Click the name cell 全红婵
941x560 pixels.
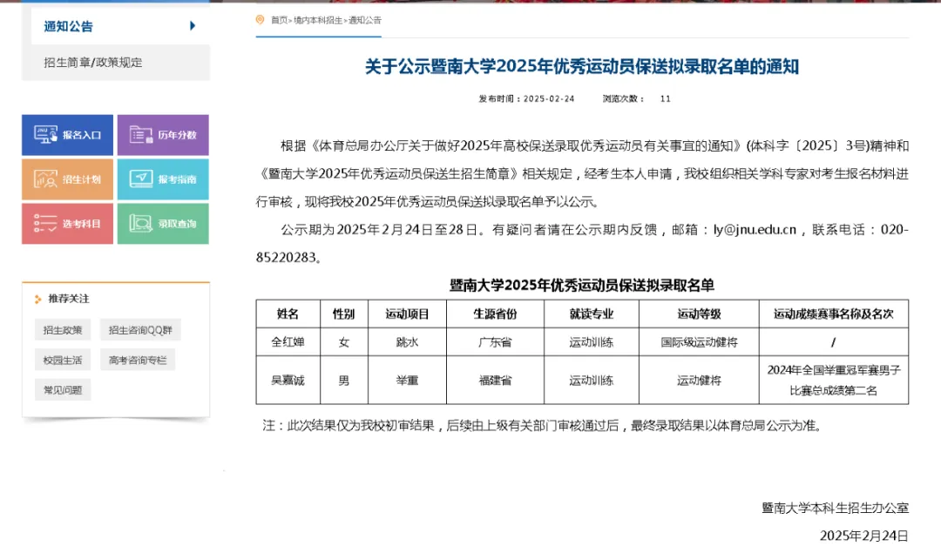point(288,341)
